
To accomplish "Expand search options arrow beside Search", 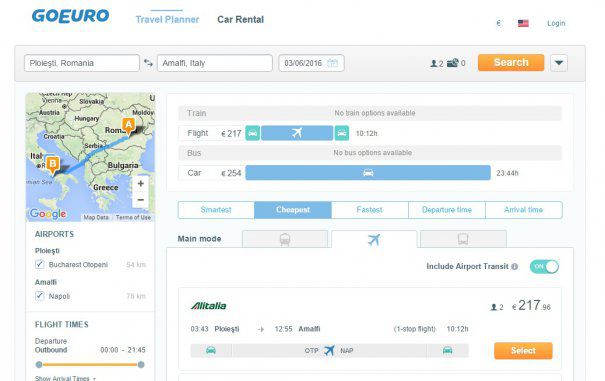I will (x=559, y=63).
